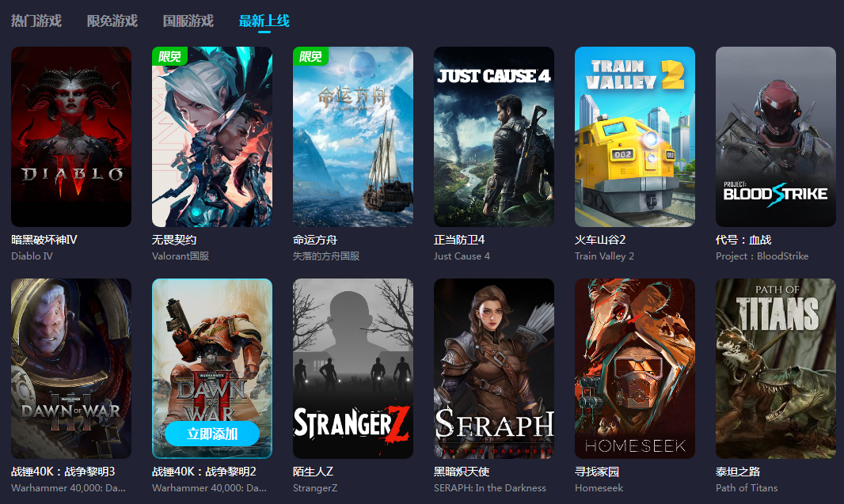Open the 限免游戏 tab
The height and width of the screenshot is (504, 844).
[112, 21]
